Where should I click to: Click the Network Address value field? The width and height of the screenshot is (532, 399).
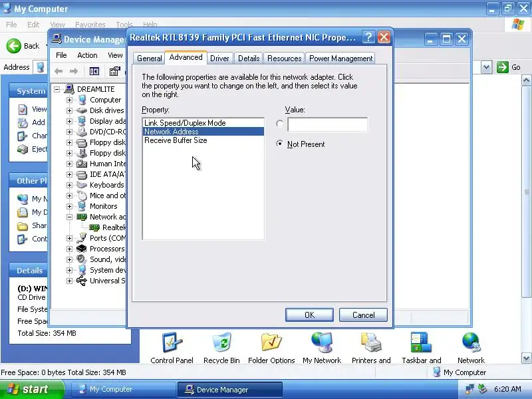[x=327, y=124]
